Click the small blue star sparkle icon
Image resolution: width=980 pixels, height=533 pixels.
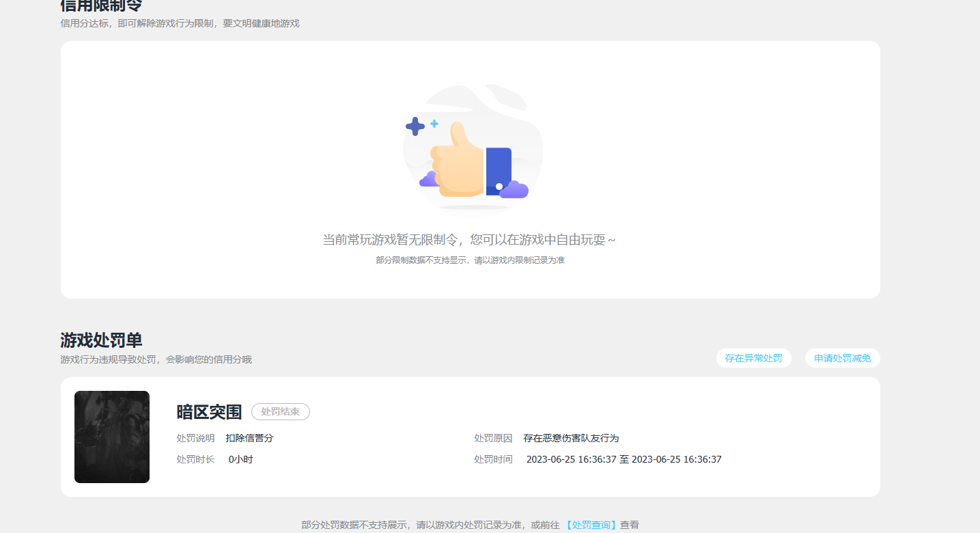click(x=433, y=123)
